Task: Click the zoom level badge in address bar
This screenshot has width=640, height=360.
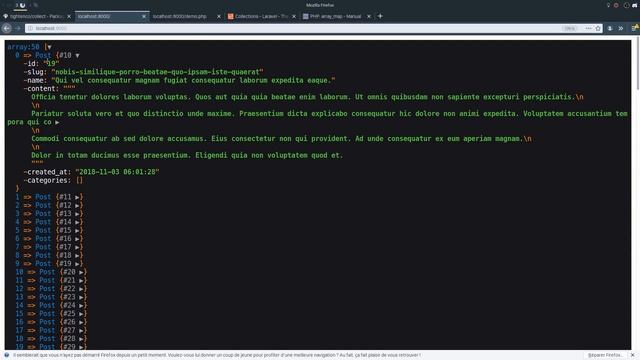Action: (569, 28)
